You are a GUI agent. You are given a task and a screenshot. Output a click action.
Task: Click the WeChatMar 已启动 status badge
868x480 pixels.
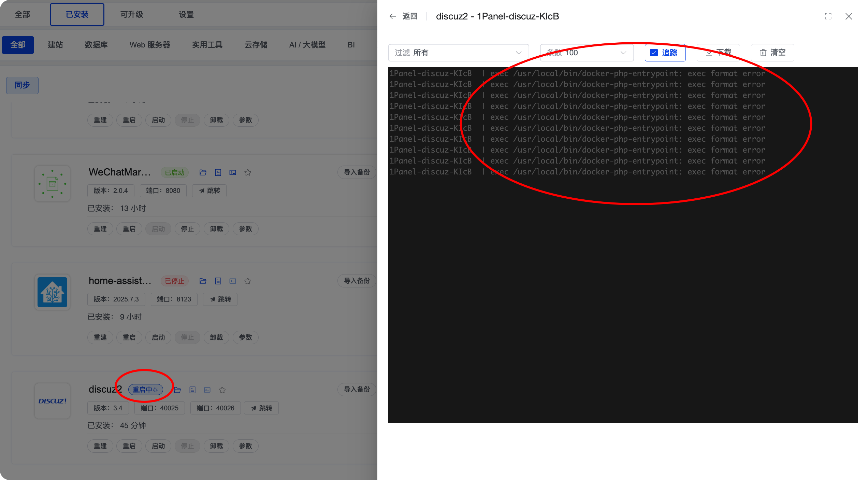(175, 172)
